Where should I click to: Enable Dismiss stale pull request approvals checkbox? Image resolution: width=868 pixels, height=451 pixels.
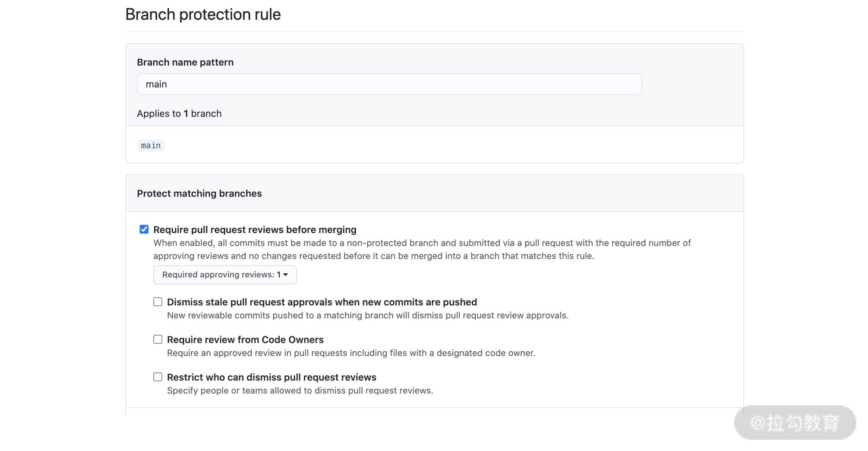[158, 302]
